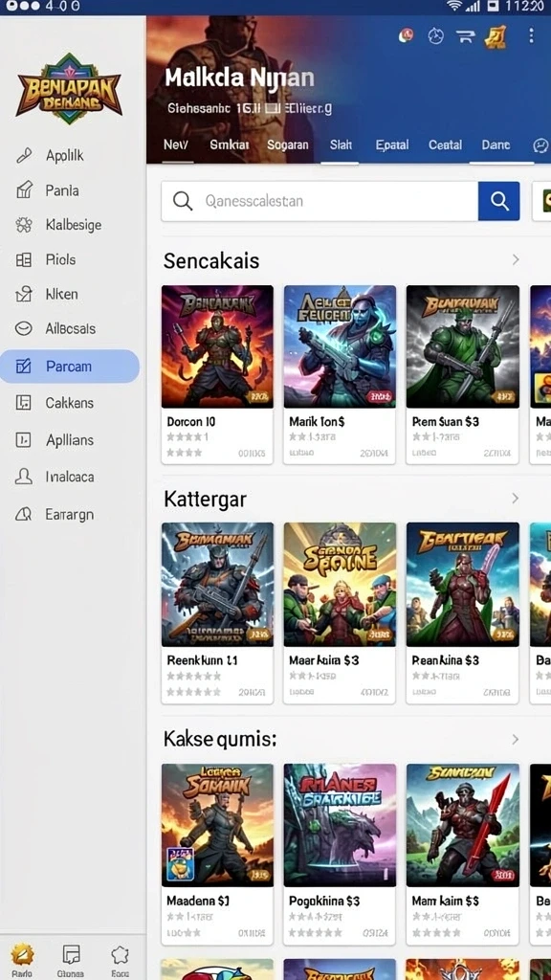The image size is (551, 980).
Task: Click the red circular header icon
Action: pyautogui.click(x=406, y=35)
